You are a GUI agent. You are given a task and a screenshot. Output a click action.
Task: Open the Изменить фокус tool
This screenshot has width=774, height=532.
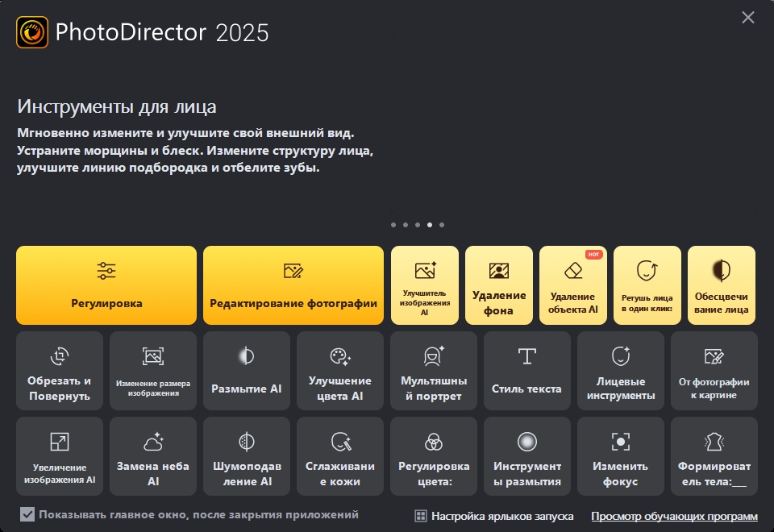621,456
